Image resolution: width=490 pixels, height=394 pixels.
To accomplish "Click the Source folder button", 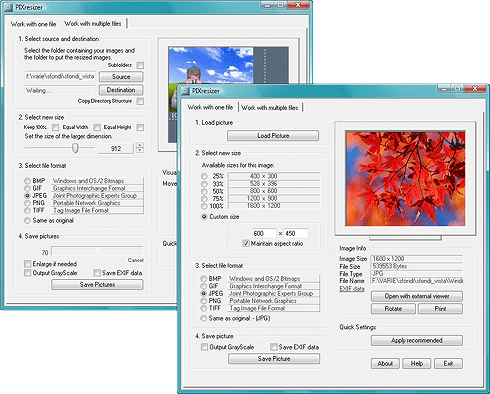I will point(121,77).
